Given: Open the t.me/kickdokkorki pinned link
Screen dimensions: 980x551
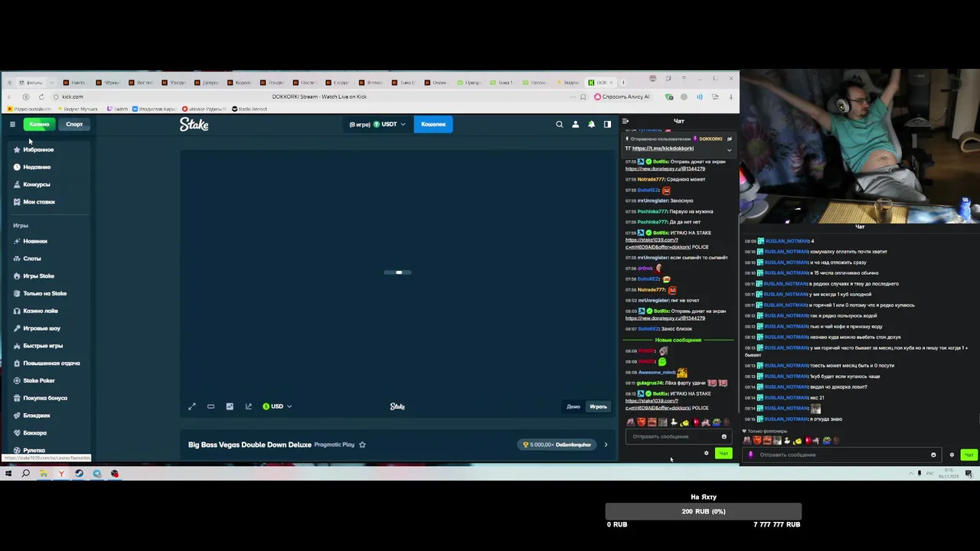Looking at the screenshot, I should 663,148.
